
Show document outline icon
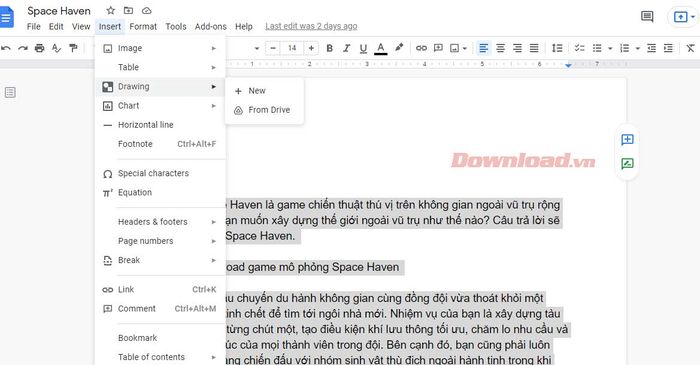point(10,92)
